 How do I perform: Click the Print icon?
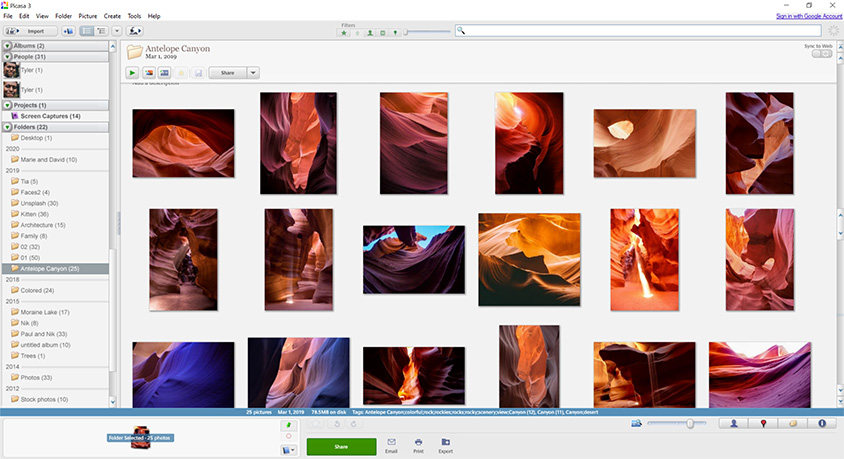(418, 446)
